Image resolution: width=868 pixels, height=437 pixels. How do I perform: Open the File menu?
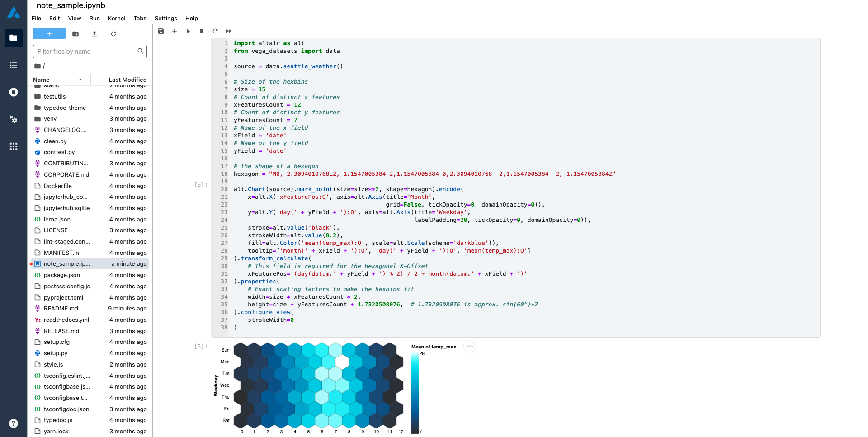pyautogui.click(x=37, y=19)
